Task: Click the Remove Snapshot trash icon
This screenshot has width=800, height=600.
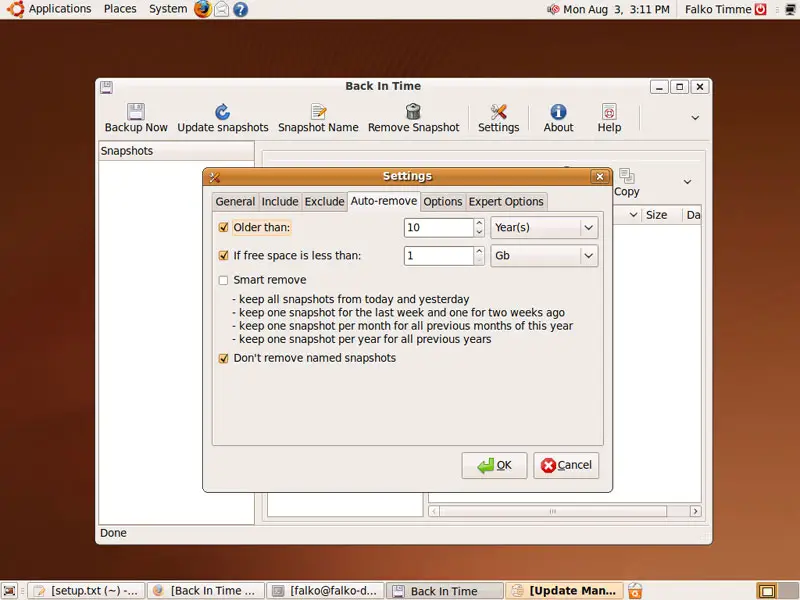Action: pos(413,111)
